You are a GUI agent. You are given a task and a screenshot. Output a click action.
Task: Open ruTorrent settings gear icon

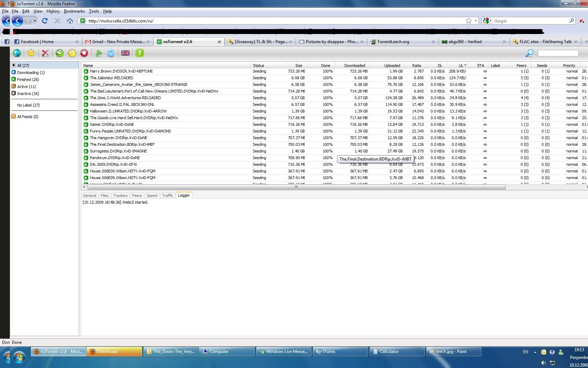[x=111, y=53]
